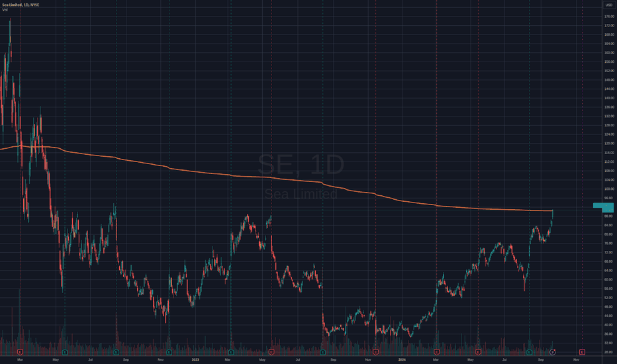Click the 176.00 price axis label
The image size is (617, 364).
tap(609, 17)
